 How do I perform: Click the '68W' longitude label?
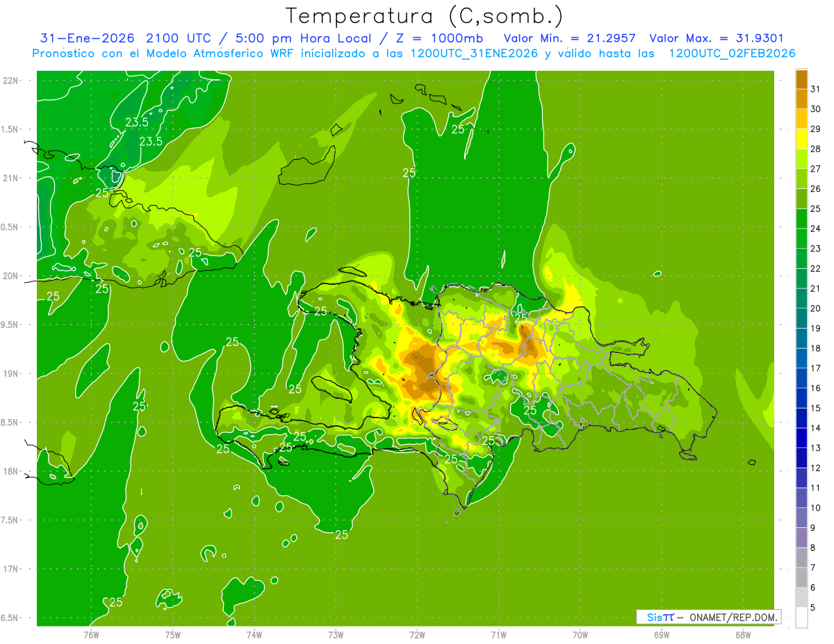click(743, 634)
